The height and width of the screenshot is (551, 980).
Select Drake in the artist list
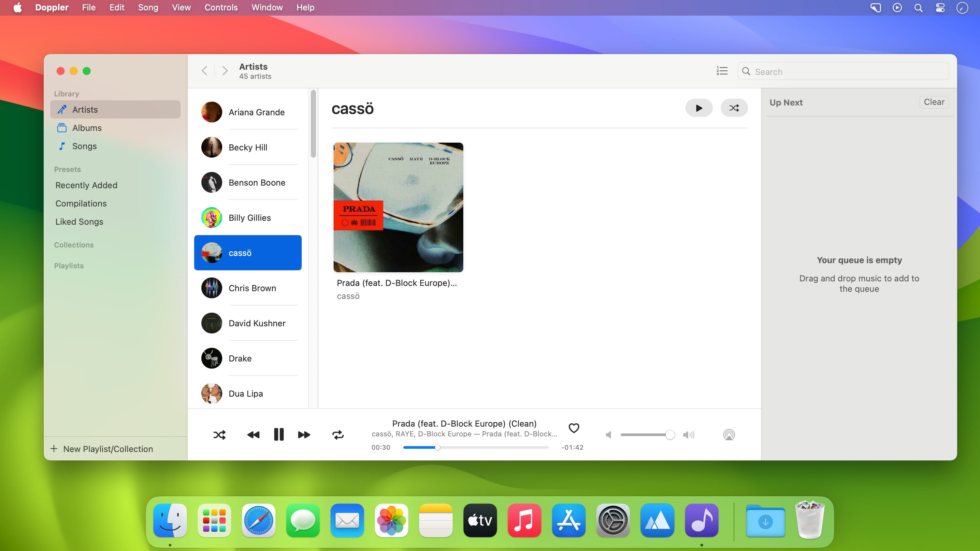(x=248, y=358)
